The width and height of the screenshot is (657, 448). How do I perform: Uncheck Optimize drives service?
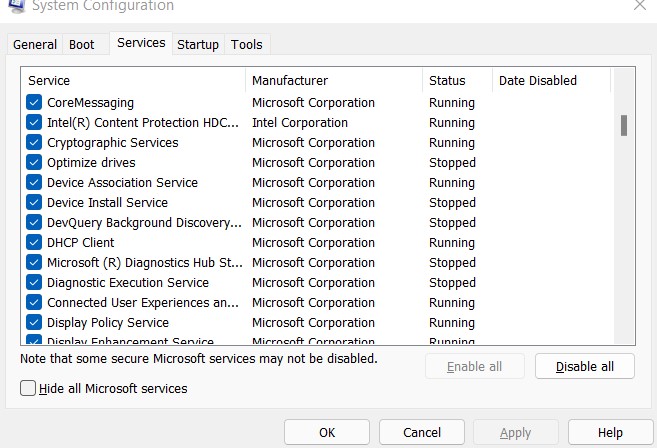point(35,163)
